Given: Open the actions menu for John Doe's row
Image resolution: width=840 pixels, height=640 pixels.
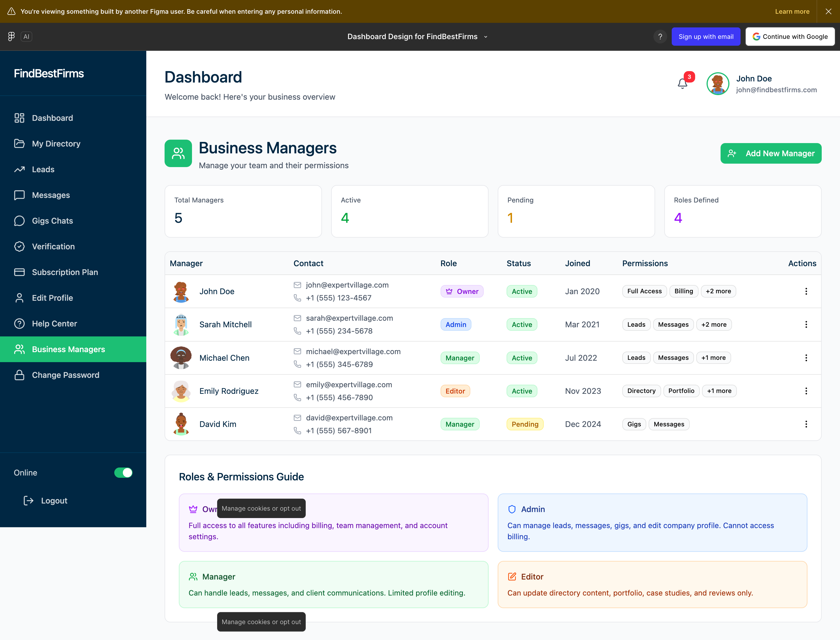Looking at the screenshot, I should [806, 291].
